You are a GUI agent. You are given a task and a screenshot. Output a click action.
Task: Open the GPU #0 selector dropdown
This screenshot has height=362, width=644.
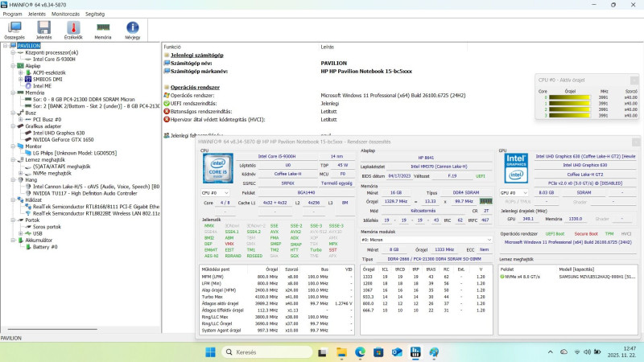(x=514, y=192)
